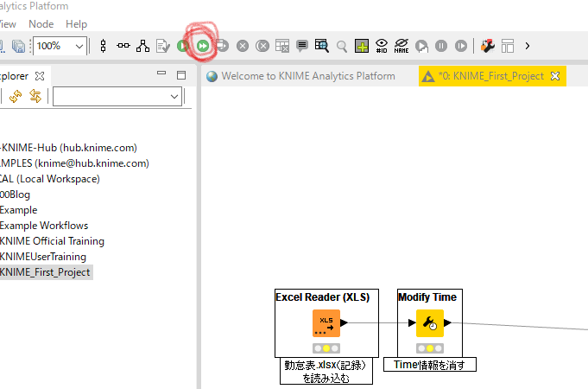Maximize the Explorer panel
The width and height of the screenshot is (588, 389).
pyautogui.click(x=181, y=75)
